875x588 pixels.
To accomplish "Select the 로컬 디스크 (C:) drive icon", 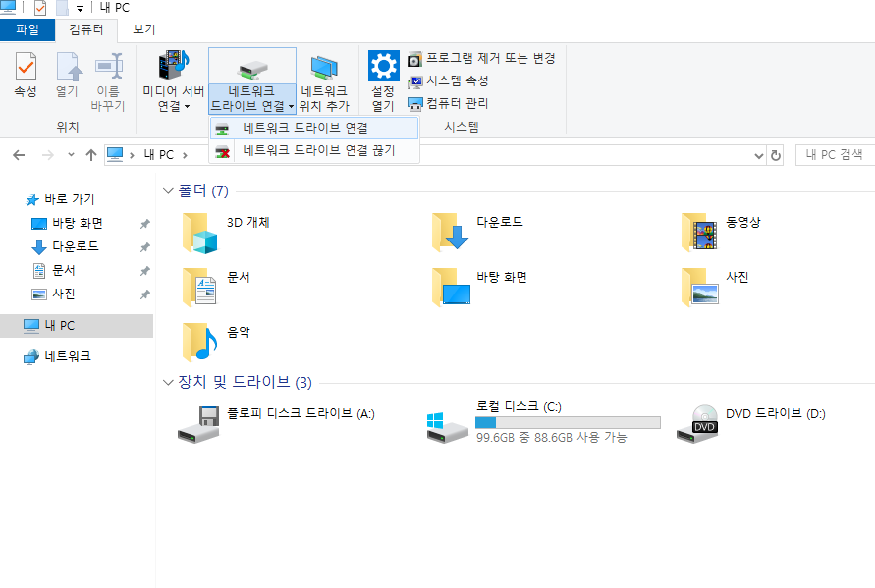I will click(448, 428).
